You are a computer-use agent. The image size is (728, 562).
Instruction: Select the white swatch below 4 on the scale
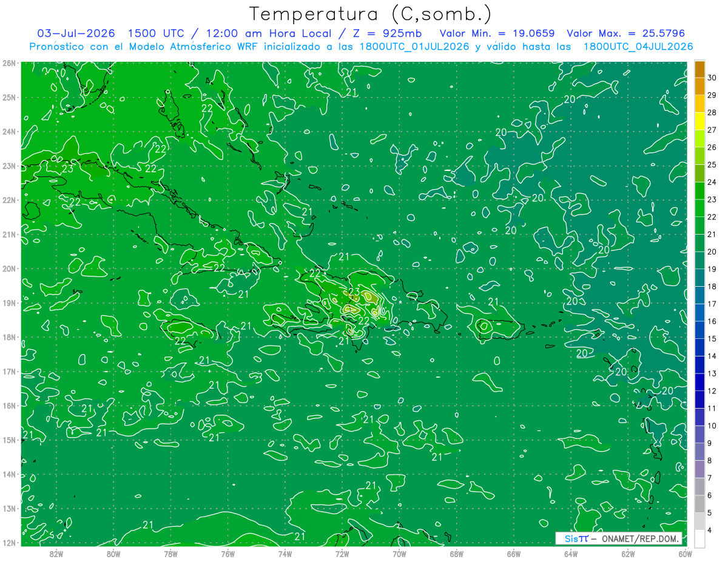(699, 538)
